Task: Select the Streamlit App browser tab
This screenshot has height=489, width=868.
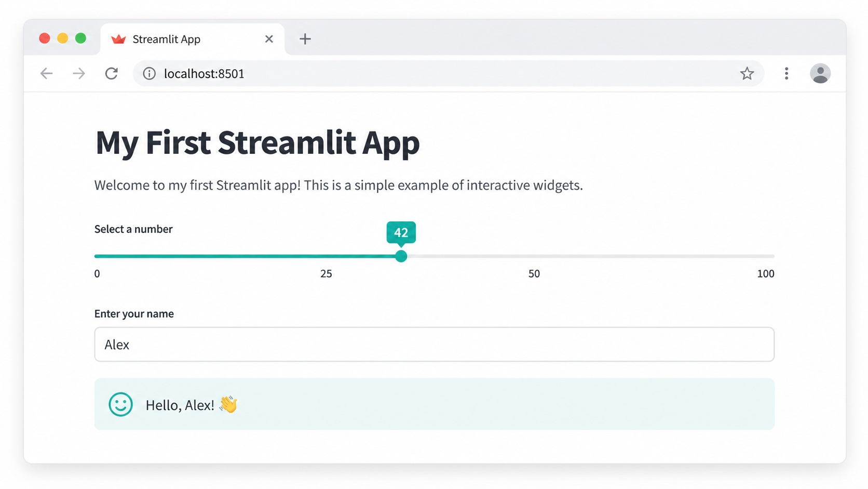Action: click(193, 39)
